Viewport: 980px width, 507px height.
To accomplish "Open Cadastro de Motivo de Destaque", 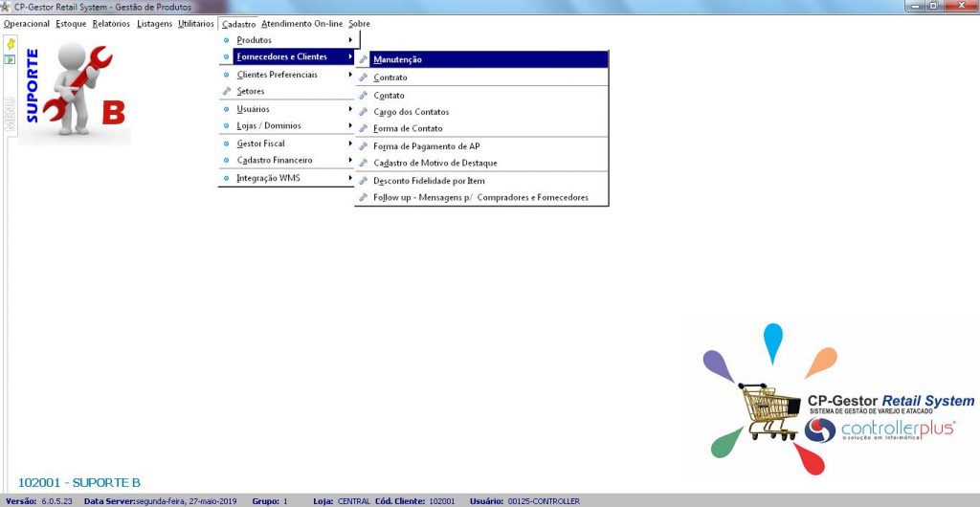I will [x=481, y=163].
